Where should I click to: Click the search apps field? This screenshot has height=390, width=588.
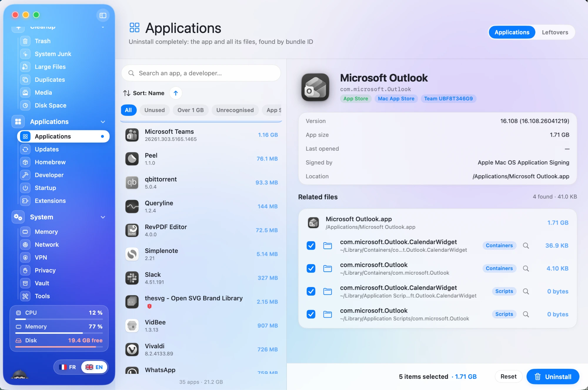(x=201, y=73)
